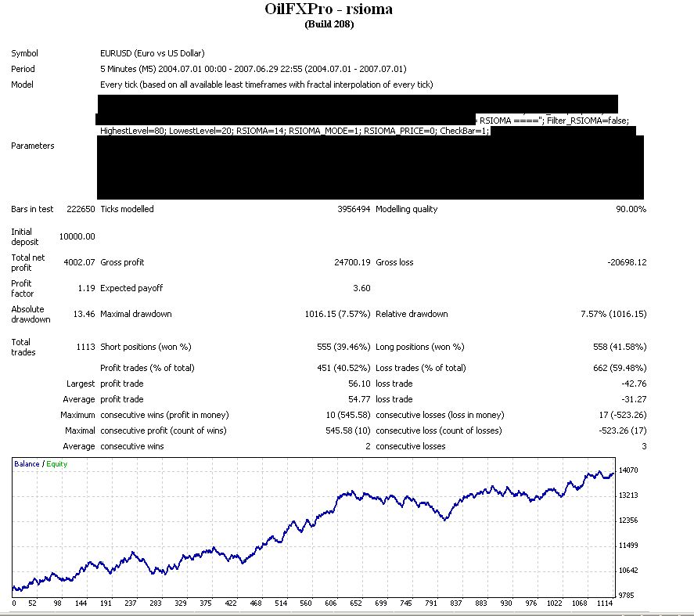Click the Absolute drawdown value '13.46'
This screenshot has height=616, width=694.
pyautogui.click(x=84, y=314)
